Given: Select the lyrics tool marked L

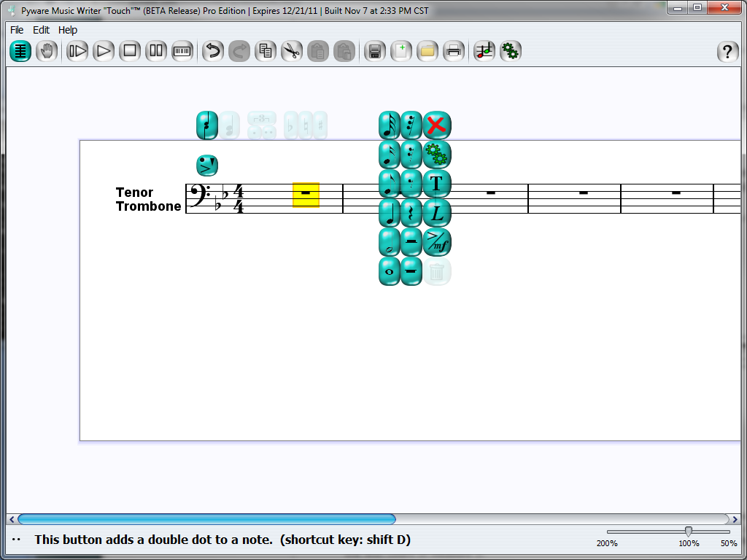Looking at the screenshot, I should tap(437, 213).
